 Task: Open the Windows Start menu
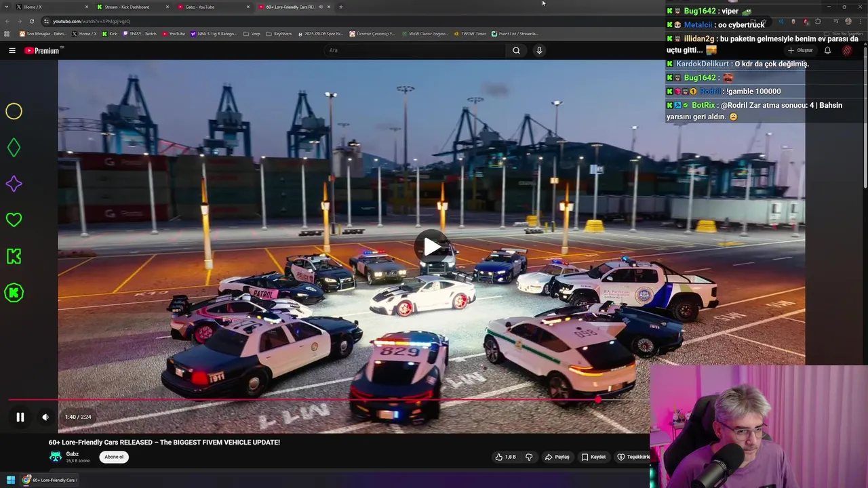tap(10, 480)
